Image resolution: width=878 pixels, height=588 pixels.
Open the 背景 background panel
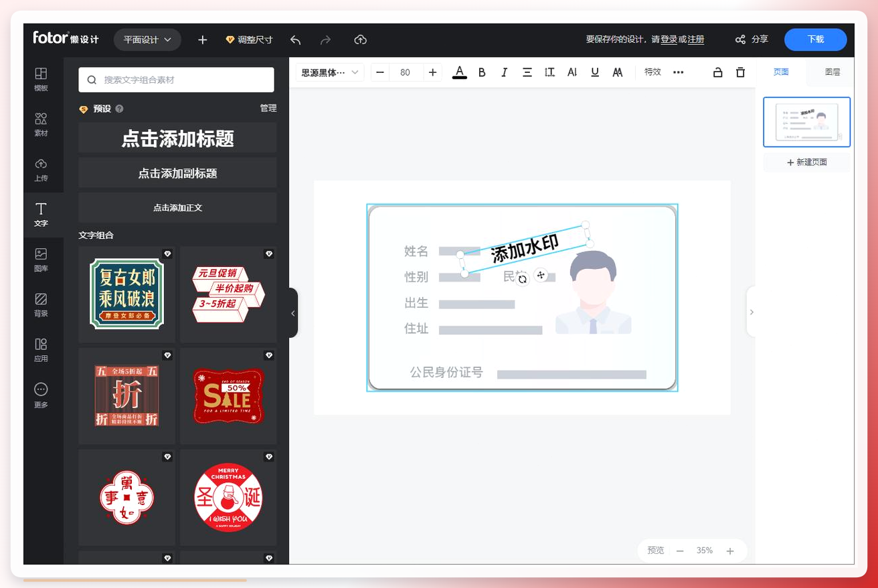pyautogui.click(x=41, y=304)
